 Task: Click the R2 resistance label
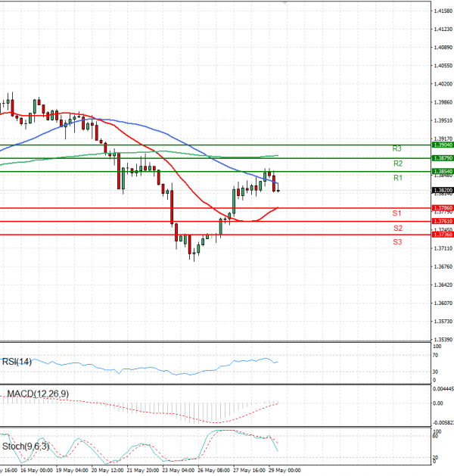(x=398, y=163)
